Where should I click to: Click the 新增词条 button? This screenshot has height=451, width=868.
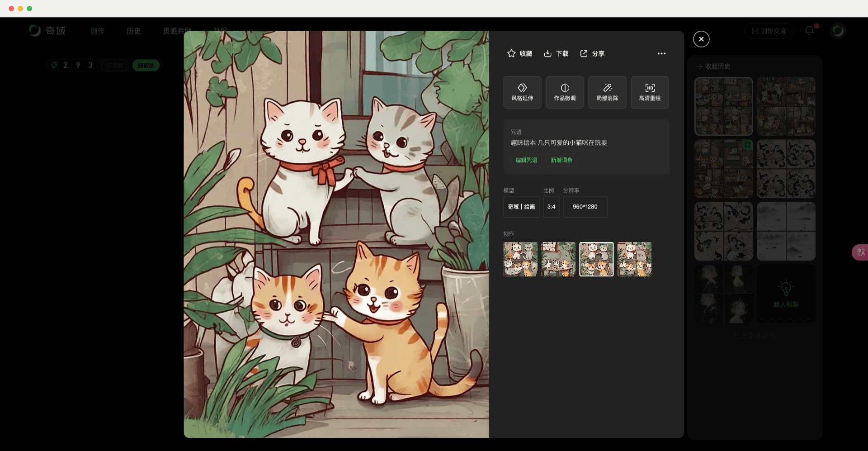coord(561,160)
